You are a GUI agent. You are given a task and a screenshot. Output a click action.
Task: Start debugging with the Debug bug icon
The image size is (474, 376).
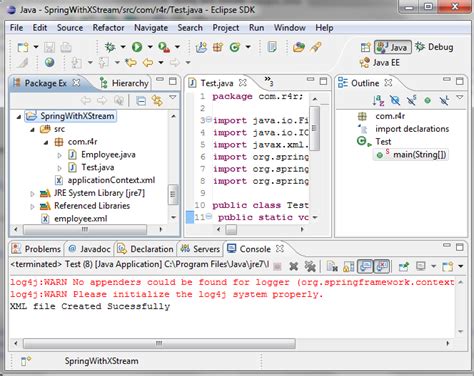(110, 47)
